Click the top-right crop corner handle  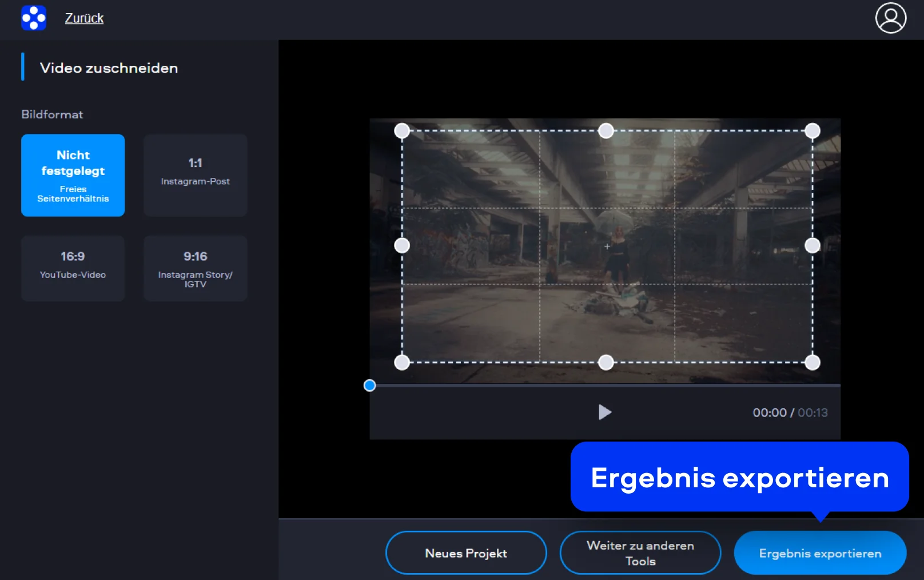812,131
